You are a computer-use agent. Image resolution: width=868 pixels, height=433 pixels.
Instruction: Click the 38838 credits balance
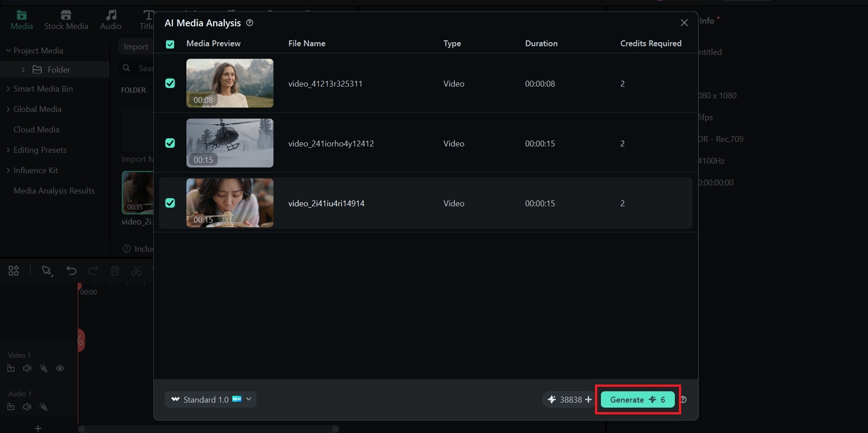[x=571, y=399]
